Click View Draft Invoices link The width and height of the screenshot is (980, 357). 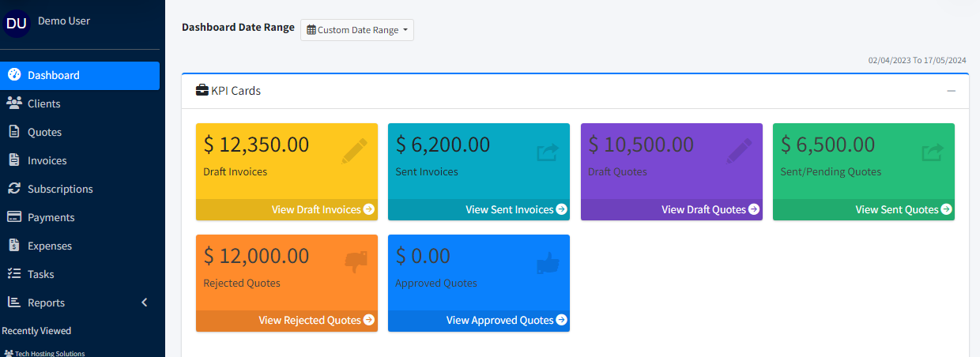(322, 209)
